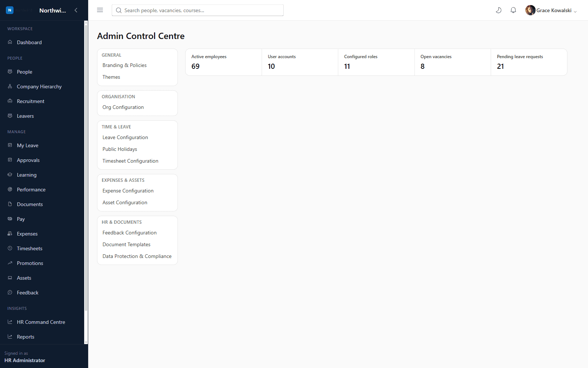Click the Pay money icon

(x=10, y=219)
